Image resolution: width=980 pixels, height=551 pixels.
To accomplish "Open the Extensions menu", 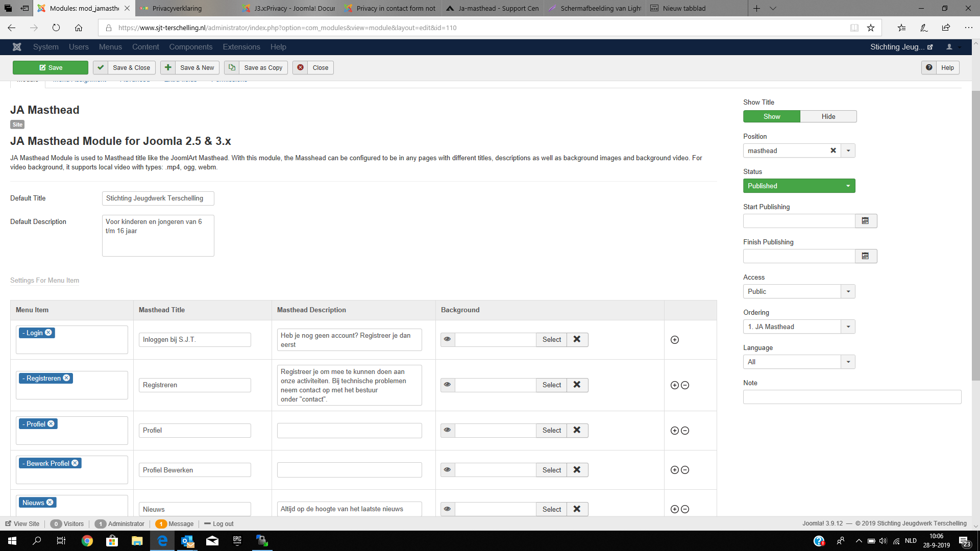I will 241,47.
